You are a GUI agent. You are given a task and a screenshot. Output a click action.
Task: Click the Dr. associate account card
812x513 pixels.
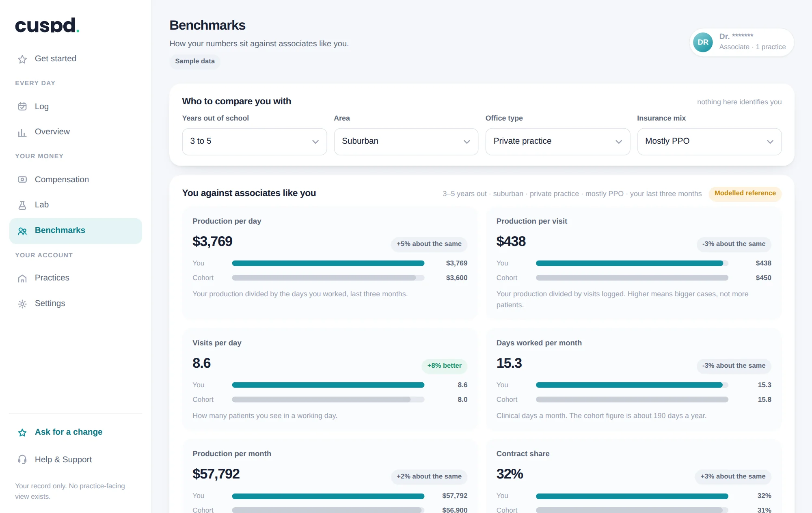click(x=742, y=42)
